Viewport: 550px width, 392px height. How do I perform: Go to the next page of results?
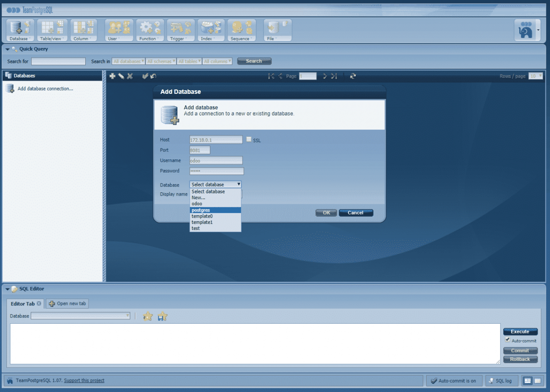[x=325, y=76]
